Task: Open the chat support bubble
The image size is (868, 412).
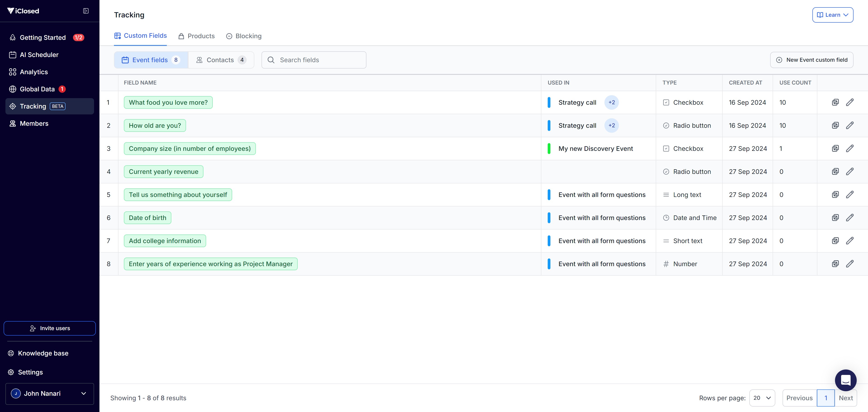Action: click(x=845, y=380)
